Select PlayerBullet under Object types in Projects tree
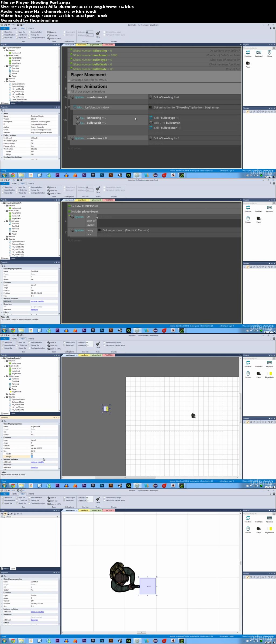 pyautogui.click(x=16, y=392)
